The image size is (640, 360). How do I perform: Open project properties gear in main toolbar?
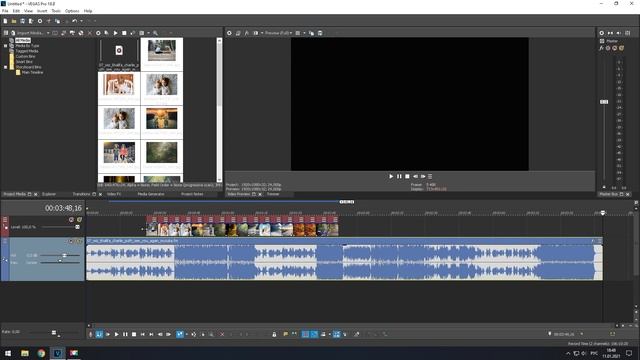pos(40,21)
